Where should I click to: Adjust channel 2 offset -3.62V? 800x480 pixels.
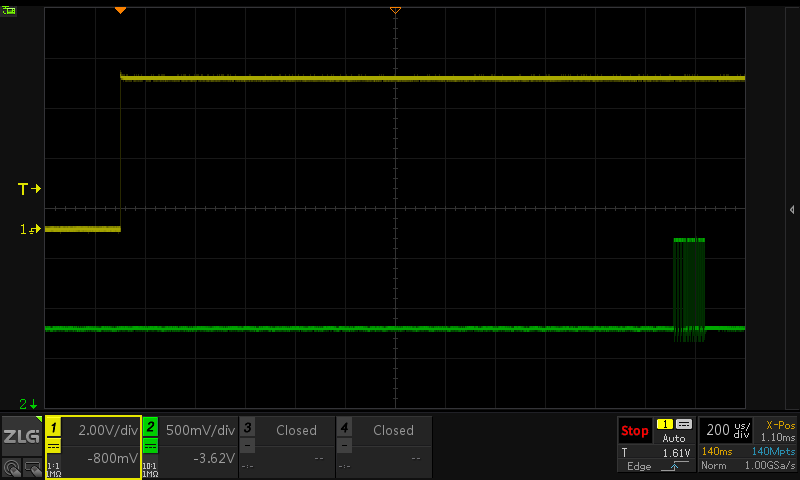point(214,458)
